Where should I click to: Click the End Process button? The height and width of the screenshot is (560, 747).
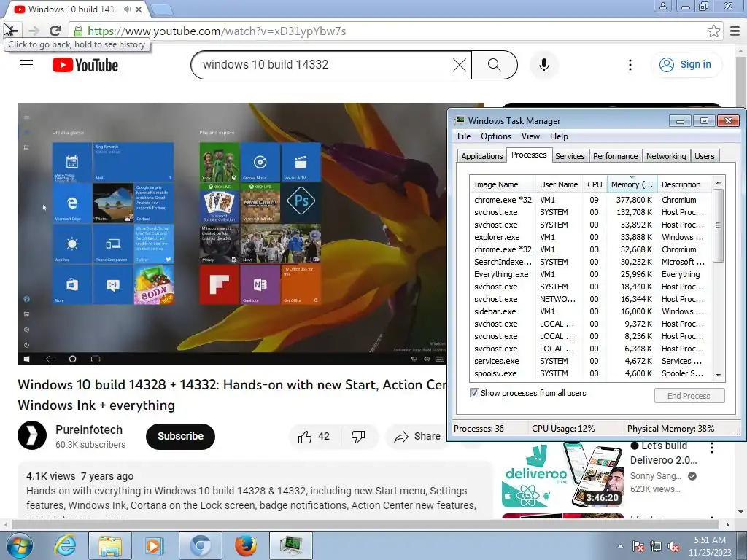pos(689,396)
